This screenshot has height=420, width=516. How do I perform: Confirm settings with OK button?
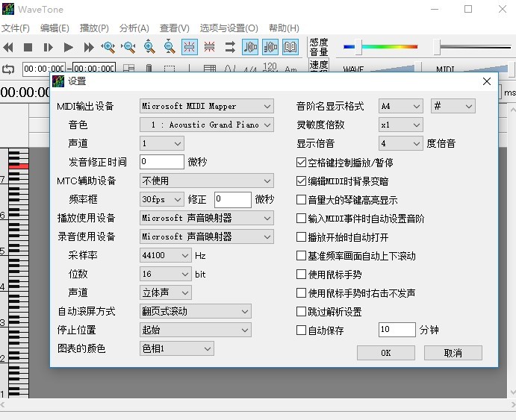pos(385,353)
